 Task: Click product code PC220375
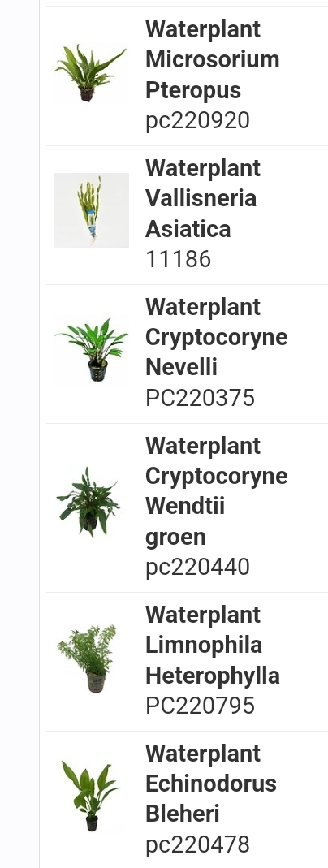coord(200,398)
